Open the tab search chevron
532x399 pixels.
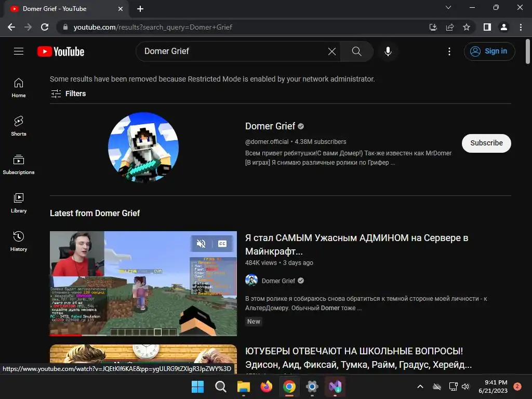coord(448,7)
